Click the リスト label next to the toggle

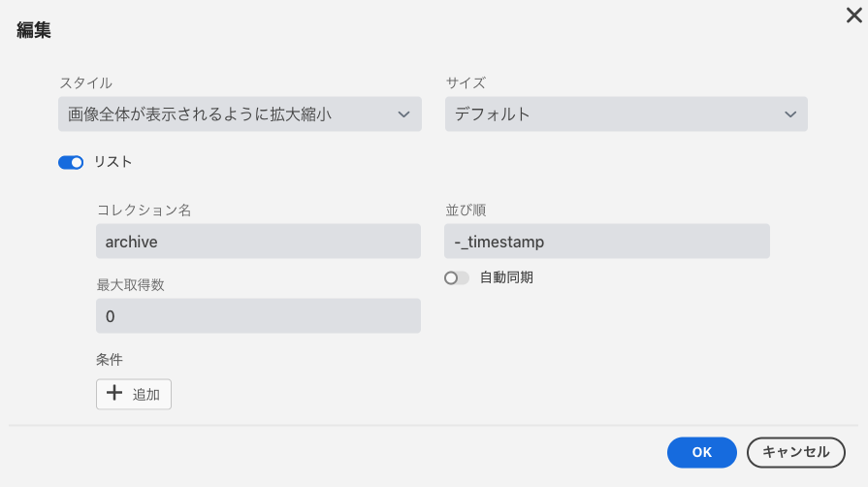coord(113,162)
